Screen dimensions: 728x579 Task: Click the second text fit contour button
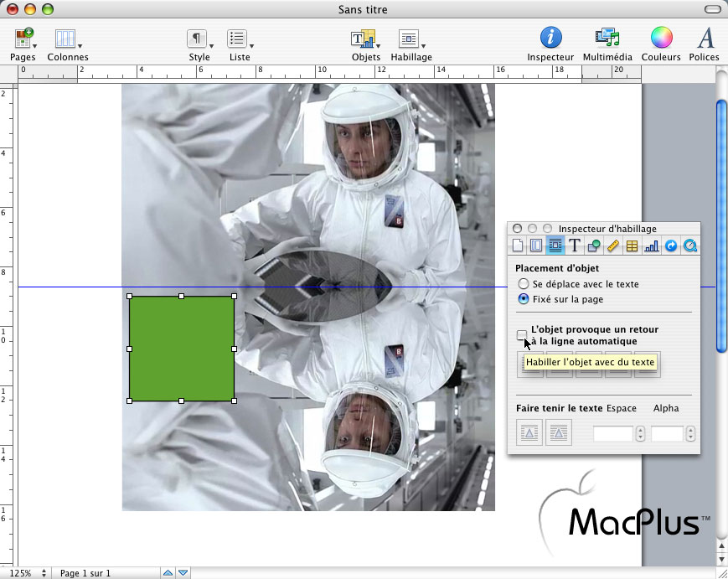tap(559, 432)
